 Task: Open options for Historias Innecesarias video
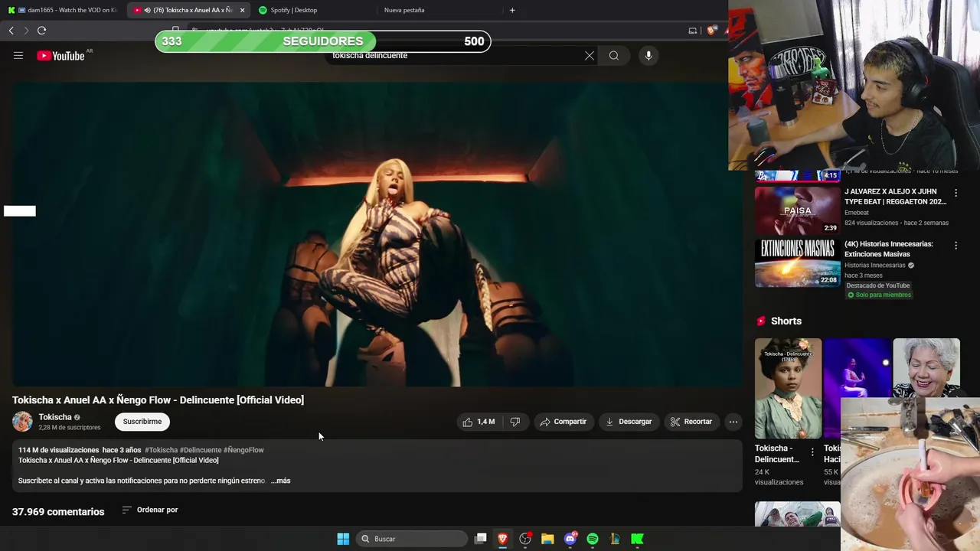[x=955, y=246]
